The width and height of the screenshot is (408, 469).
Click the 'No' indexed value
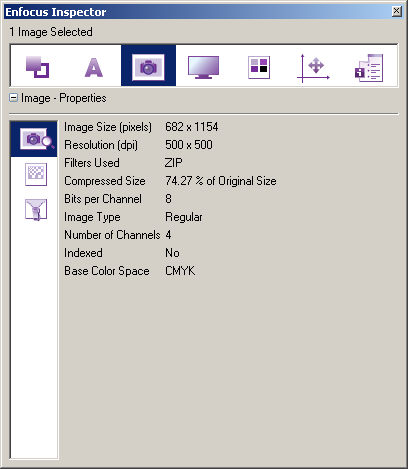(172, 253)
